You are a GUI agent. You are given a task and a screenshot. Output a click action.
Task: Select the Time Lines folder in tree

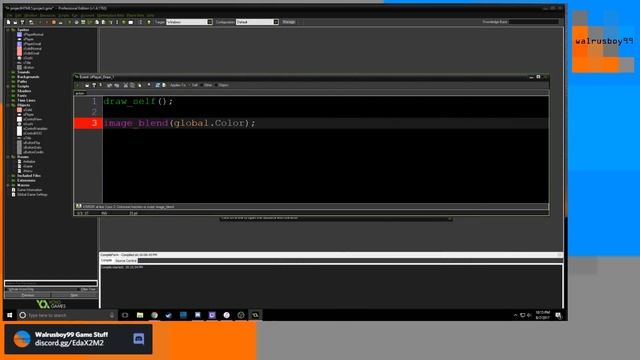pyautogui.click(x=26, y=100)
